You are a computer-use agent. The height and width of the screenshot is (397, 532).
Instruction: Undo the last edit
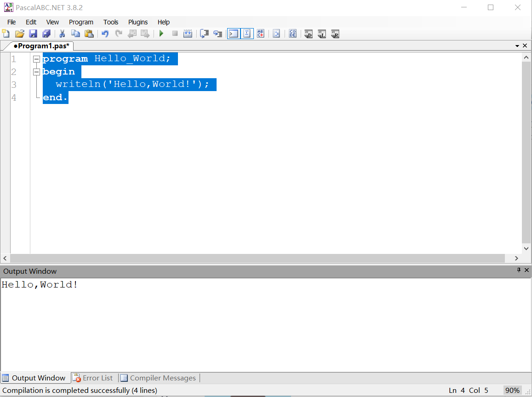click(x=105, y=34)
